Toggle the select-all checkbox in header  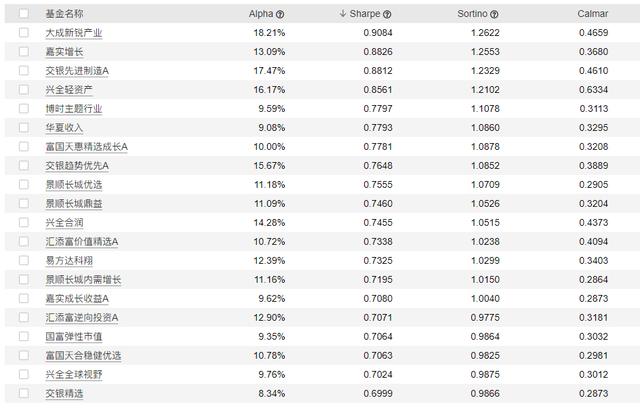[24, 14]
